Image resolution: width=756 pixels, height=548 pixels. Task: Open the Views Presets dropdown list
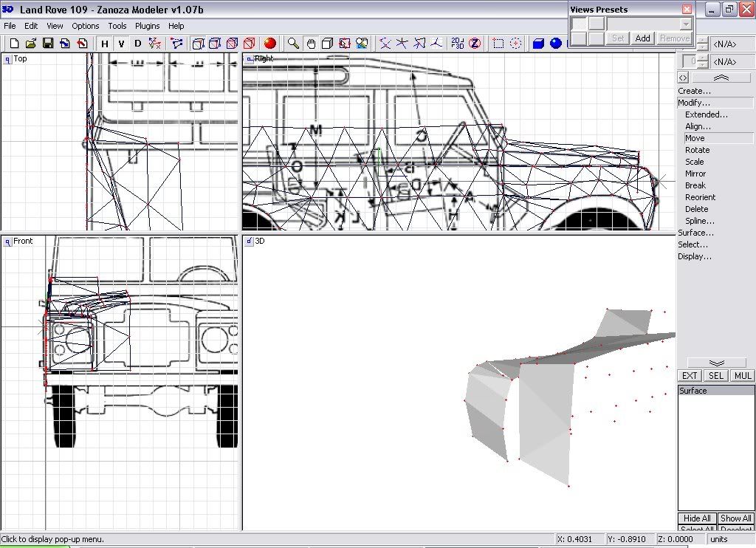[x=686, y=24]
